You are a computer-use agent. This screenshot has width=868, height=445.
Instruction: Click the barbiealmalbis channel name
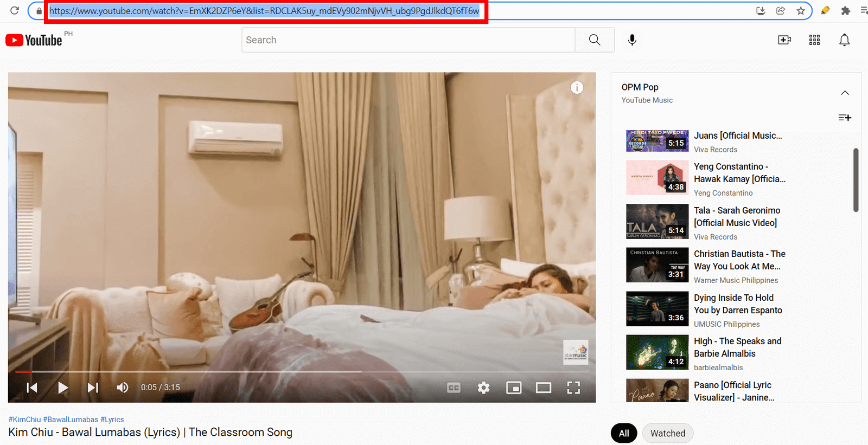coord(718,367)
